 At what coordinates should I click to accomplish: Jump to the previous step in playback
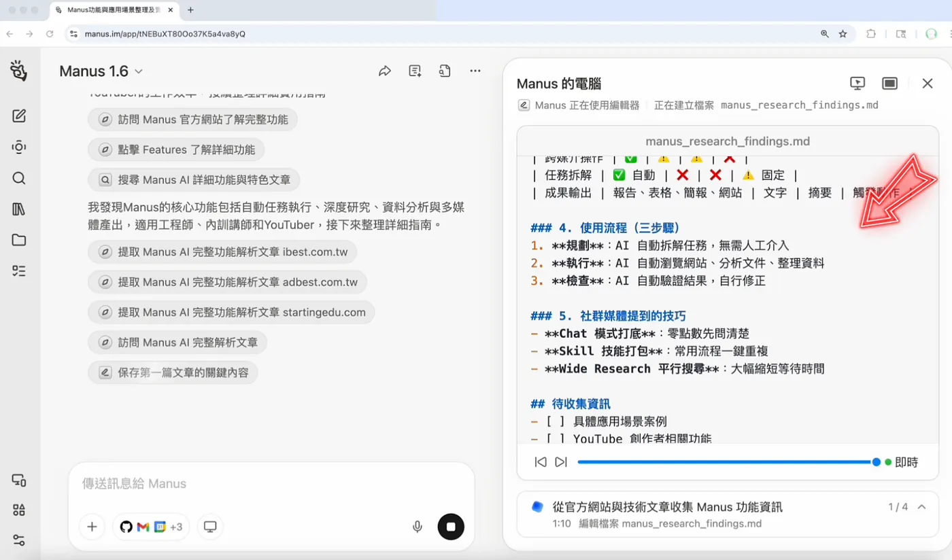click(541, 462)
